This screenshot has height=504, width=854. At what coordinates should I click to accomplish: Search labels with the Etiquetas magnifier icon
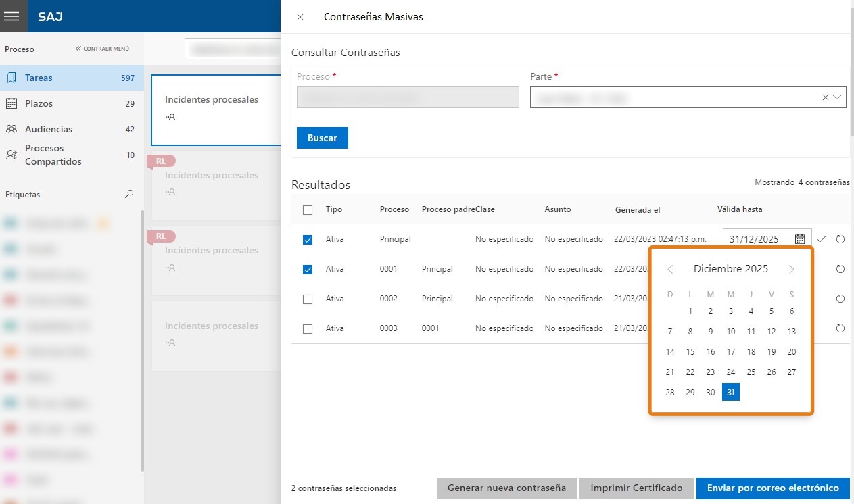point(129,194)
